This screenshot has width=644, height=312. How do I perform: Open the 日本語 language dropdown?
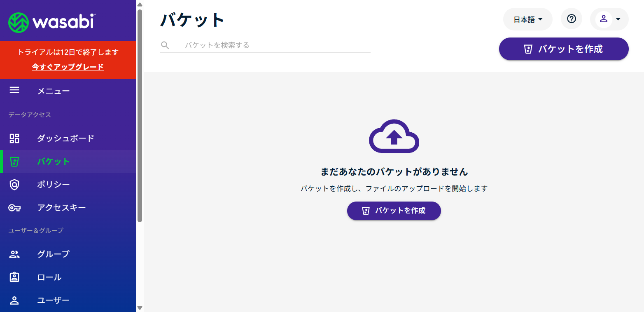528,19
